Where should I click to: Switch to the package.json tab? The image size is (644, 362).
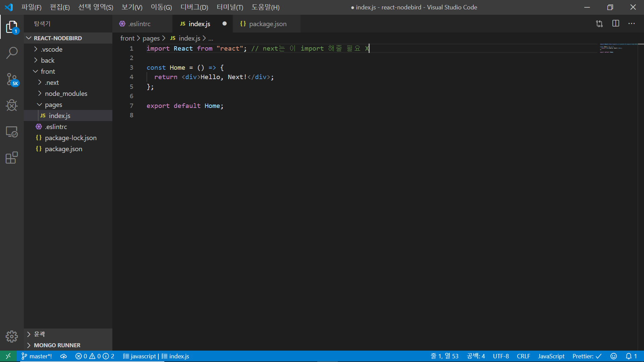[267, 24]
